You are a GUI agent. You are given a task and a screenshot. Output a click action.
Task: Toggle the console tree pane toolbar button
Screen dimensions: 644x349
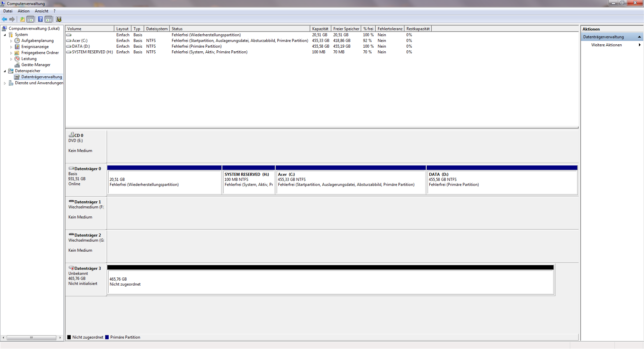pos(31,19)
